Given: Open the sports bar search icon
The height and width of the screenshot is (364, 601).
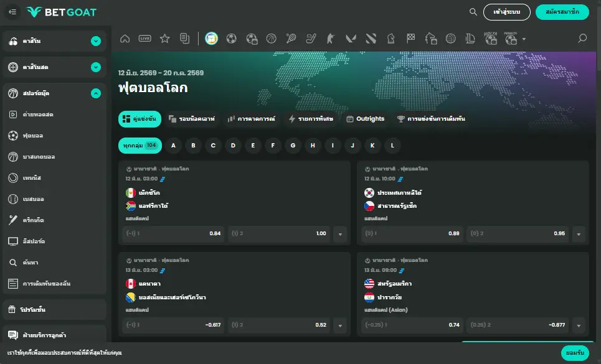Looking at the screenshot, I should (x=582, y=39).
